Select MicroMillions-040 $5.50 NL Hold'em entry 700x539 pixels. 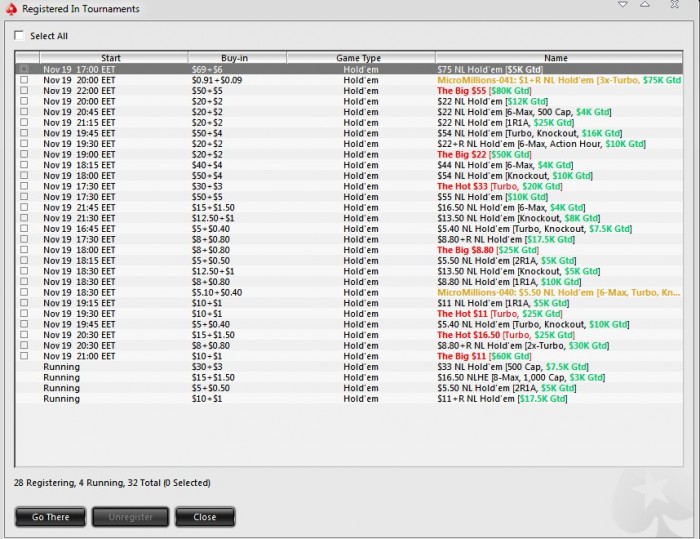559,292
